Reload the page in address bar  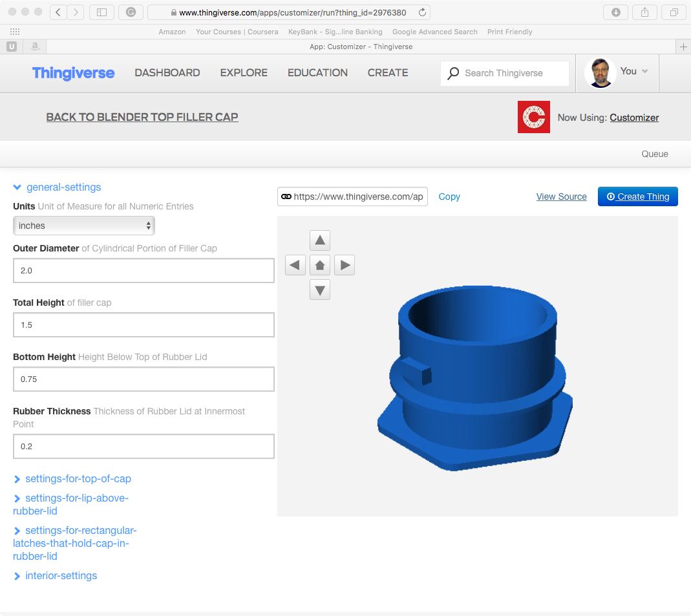422,12
